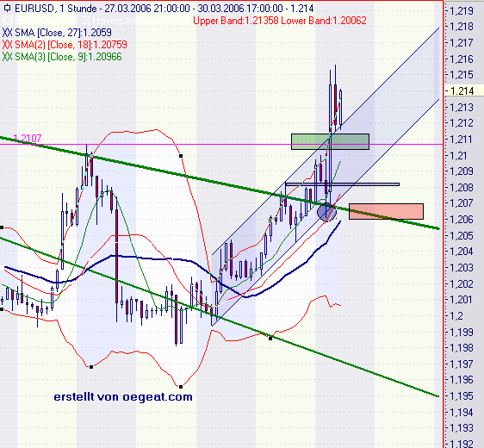Click the 1,216 price axis label
This screenshot has height=448, width=484.
(462, 59)
